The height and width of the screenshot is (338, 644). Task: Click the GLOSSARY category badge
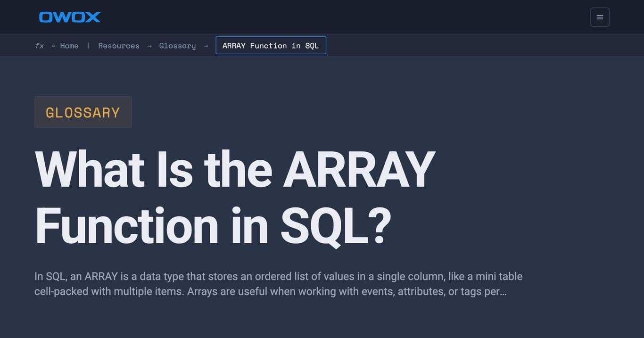click(x=83, y=112)
